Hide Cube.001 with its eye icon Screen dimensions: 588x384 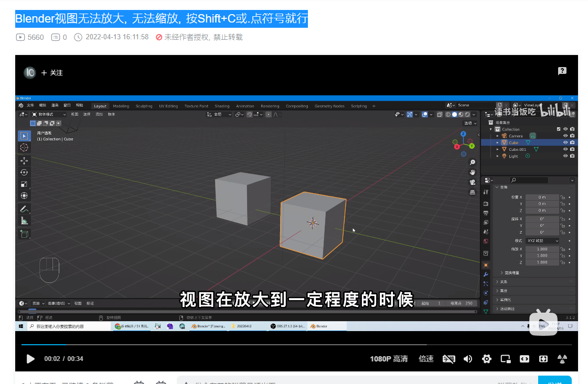(565, 149)
